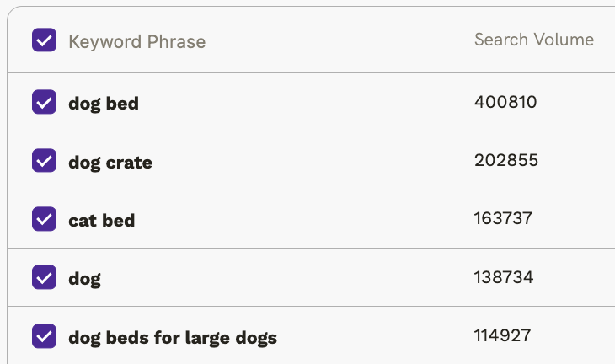Image resolution: width=615 pixels, height=364 pixels.
Task: Click dog beds for large dogs phrase
Action: (x=173, y=338)
